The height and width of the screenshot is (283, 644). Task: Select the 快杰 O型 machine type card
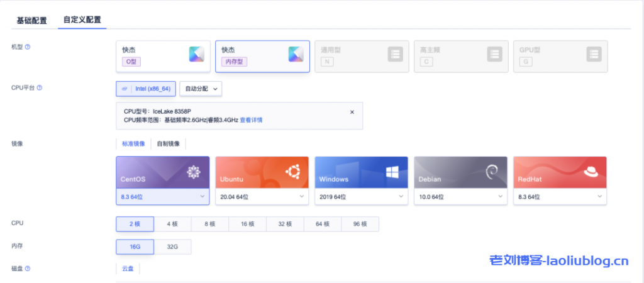click(x=162, y=56)
